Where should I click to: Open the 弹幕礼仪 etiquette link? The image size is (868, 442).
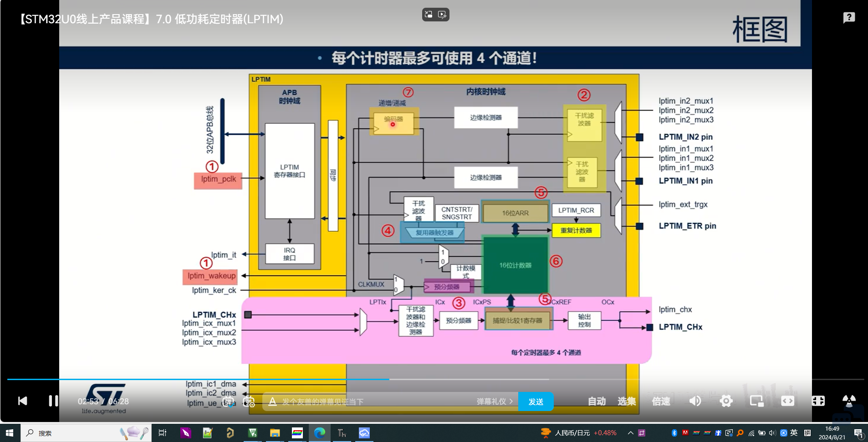(x=495, y=401)
